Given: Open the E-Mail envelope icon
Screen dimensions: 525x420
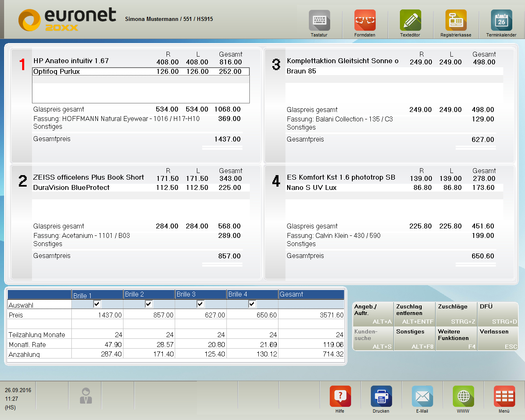Looking at the screenshot, I should tap(422, 396).
